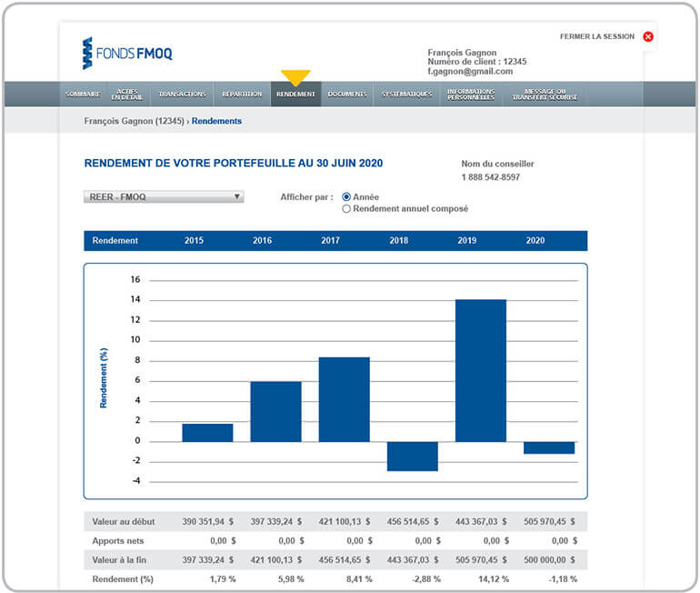Click the 2015 bar in chart
Viewport: 700px width, 593px height.
tap(207, 433)
